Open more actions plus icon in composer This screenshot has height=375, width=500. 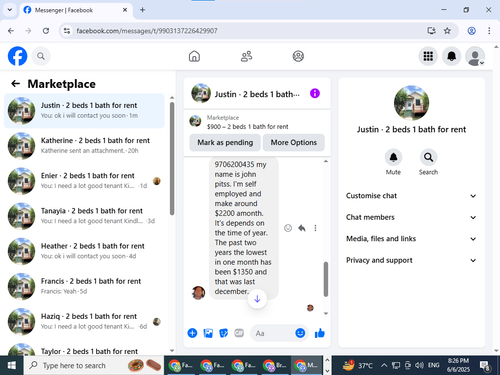(192, 333)
